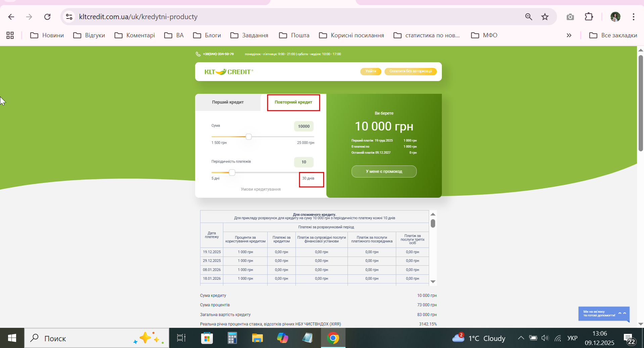Screen dimensions: 644x348
Task: Click the KLT Credit logo
Action: click(x=229, y=72)
